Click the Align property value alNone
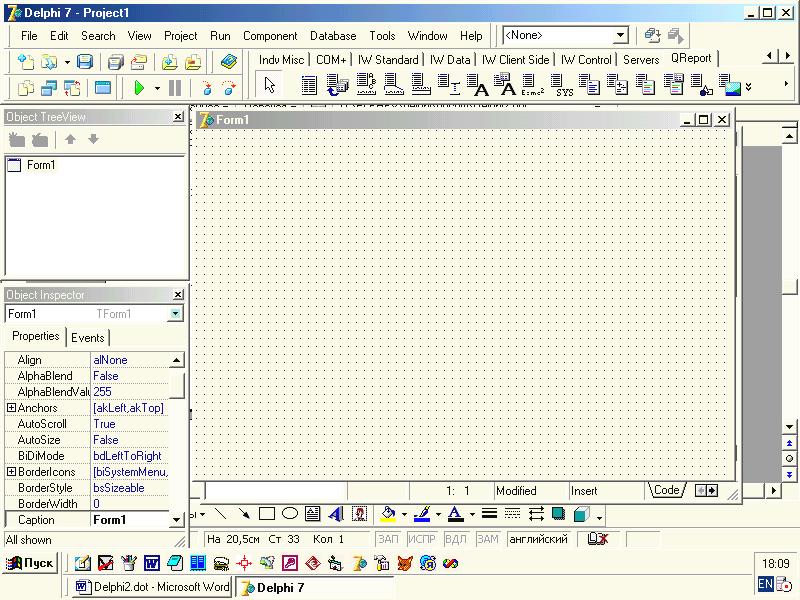 click(130, 360)
